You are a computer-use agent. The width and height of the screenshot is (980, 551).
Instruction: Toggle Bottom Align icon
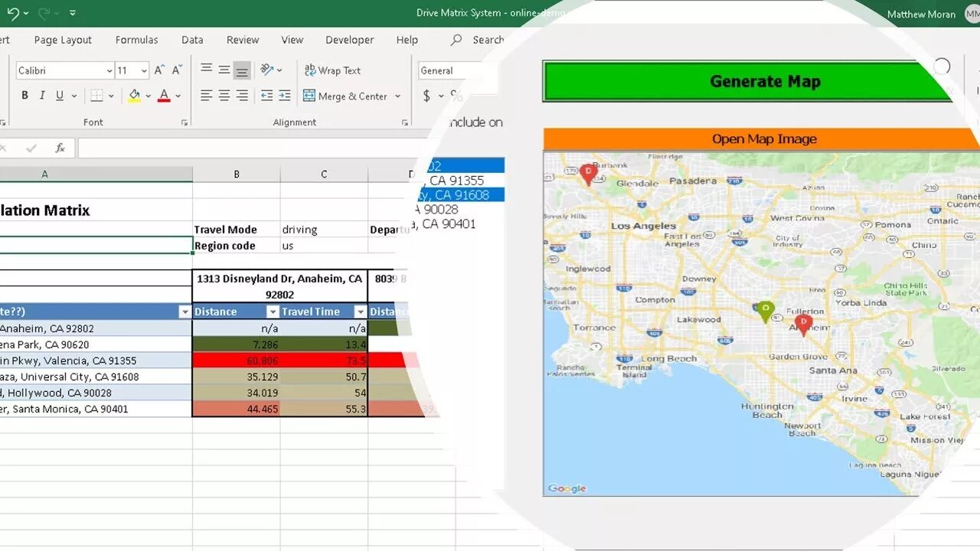point(242,70)
